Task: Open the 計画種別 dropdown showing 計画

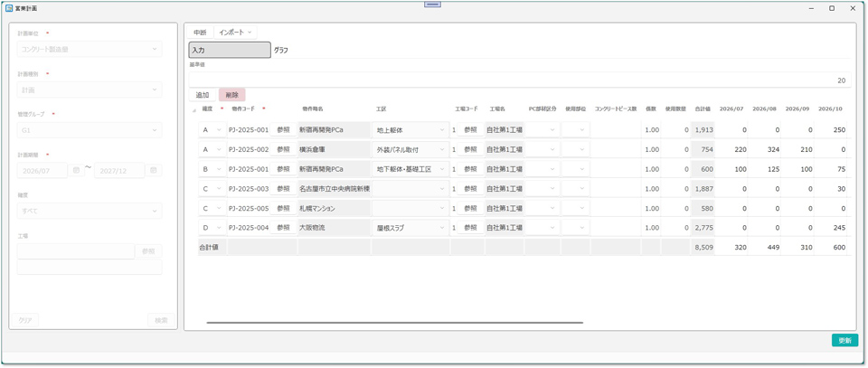Action: (x=90, y=90)
